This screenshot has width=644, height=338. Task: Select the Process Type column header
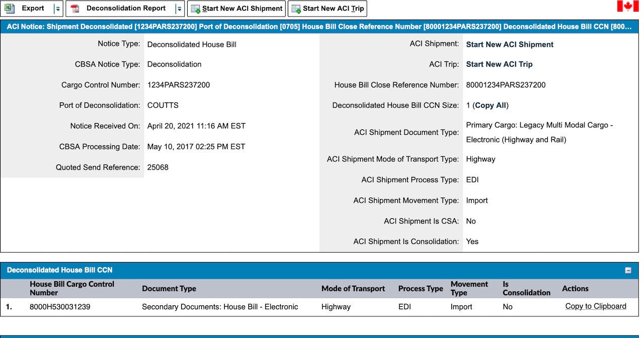(420, 289)
